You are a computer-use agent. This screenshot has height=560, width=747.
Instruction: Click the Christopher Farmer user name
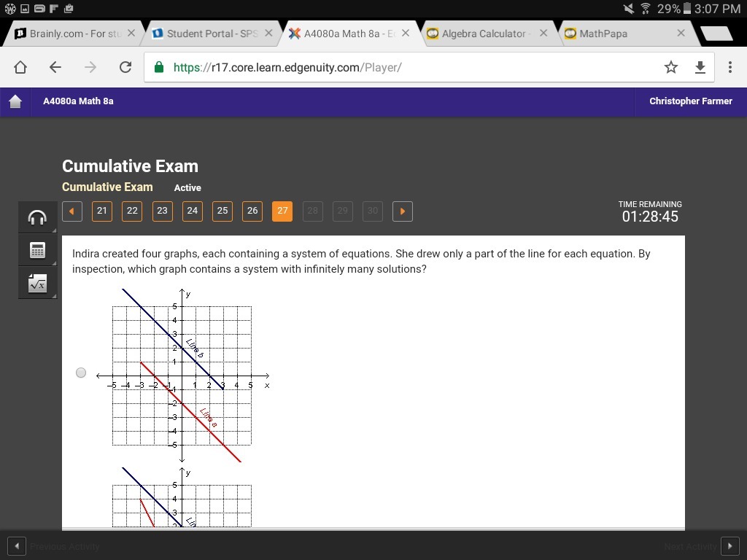click(691, 101)
